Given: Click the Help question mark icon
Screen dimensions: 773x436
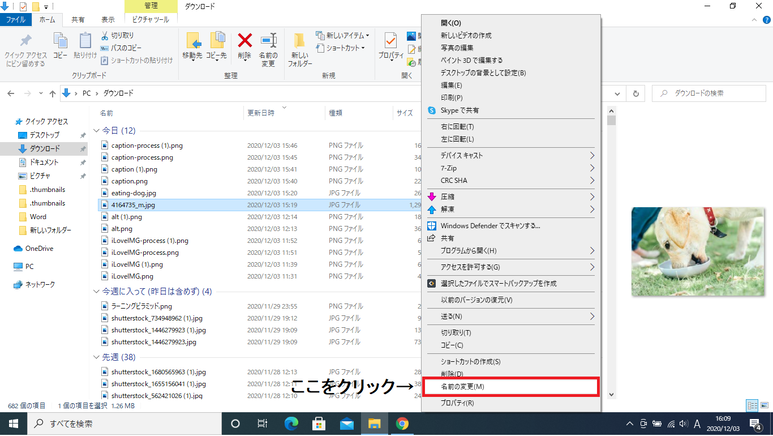Looking at the screenshot, I should pyautogui.click(x=767, y=20).
